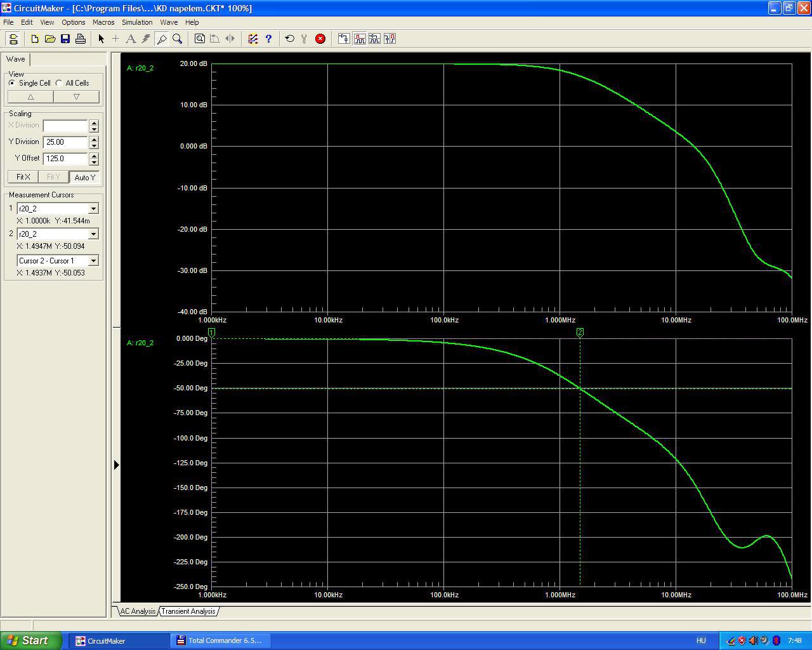Click the A: r20_2 label on gain plot
The width and height of the screenshot is (812, 650).
[140, 68]
